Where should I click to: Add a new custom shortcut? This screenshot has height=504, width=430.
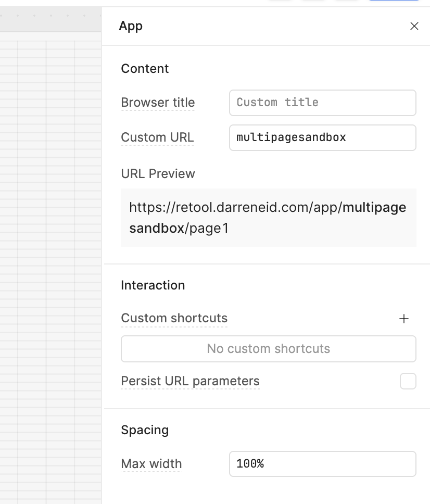point(404,319)
